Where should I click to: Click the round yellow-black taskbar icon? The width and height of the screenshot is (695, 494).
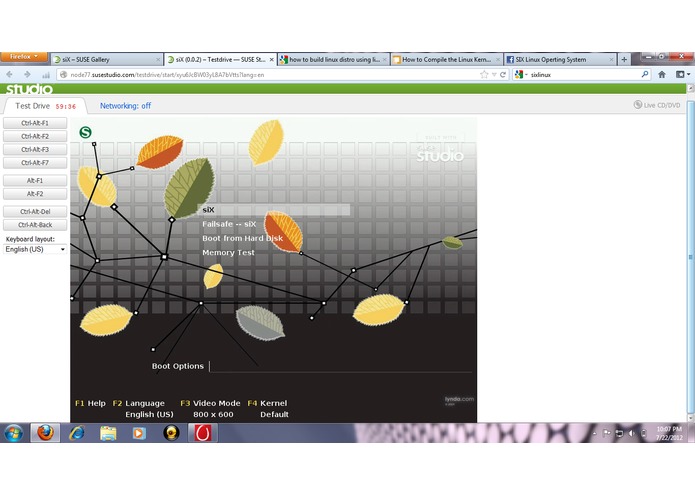click(171, 433)
